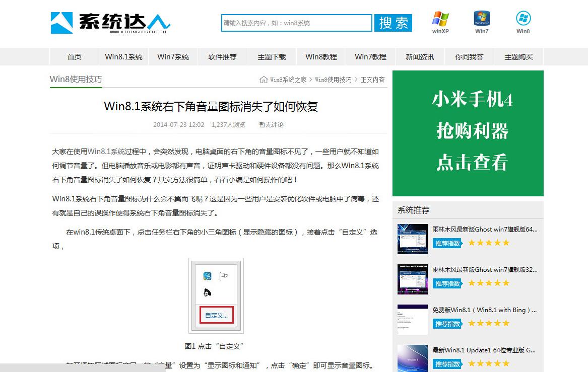Open 雨林木风 Ghost win7旗舰版64 thumbnail

(x=412, y=239)
